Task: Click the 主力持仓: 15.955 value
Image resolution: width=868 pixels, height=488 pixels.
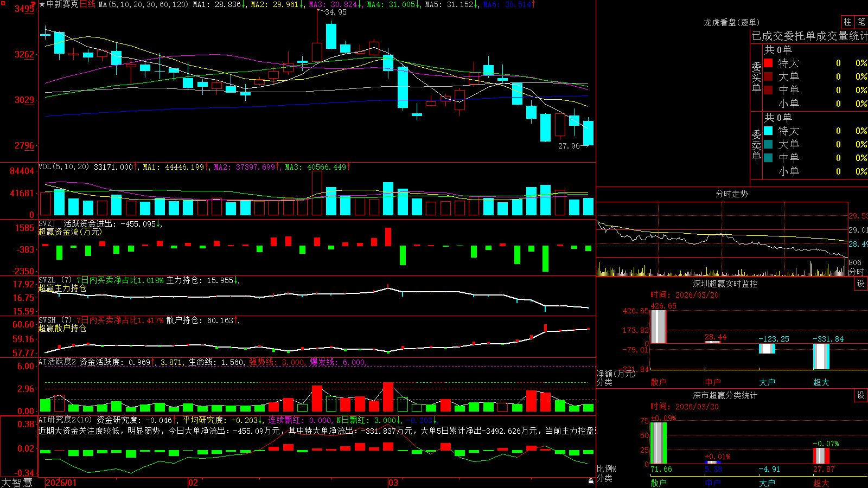Action: coord(203,280)
